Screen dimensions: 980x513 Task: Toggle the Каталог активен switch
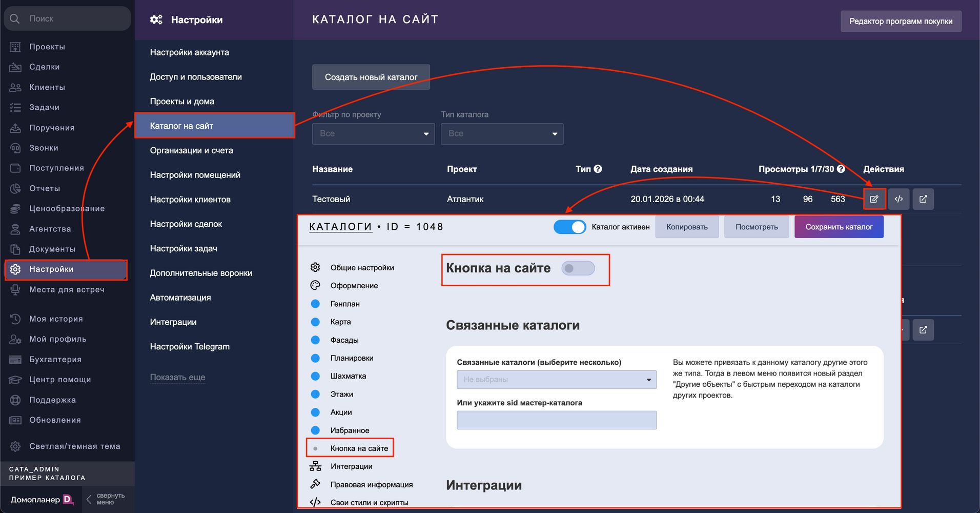[569, 227]
